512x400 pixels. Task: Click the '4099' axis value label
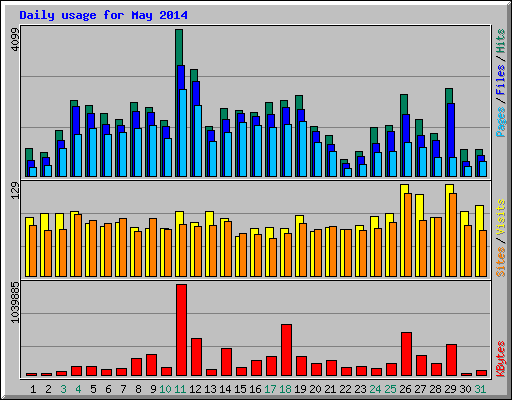(x=16, y=40)
